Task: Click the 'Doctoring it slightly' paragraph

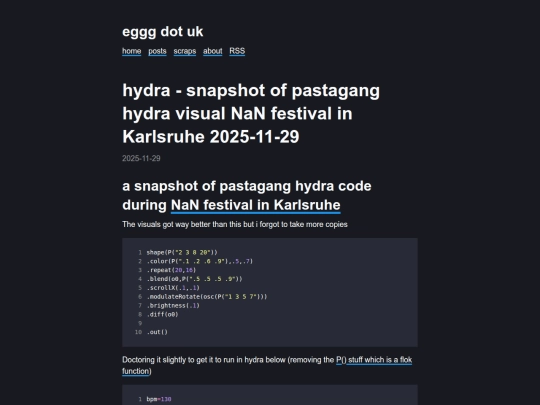Action: [267, 365]
